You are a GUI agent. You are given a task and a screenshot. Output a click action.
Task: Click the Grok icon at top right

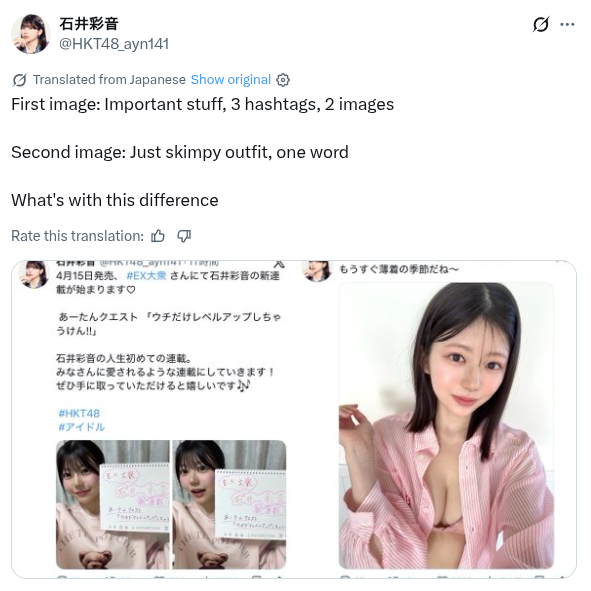click(541, 25)
